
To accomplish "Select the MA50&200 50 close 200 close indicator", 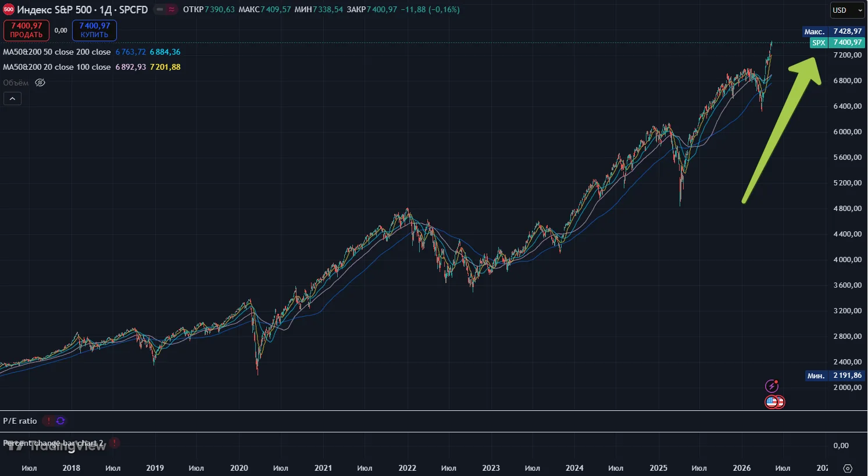I will [x=57, y=52].
